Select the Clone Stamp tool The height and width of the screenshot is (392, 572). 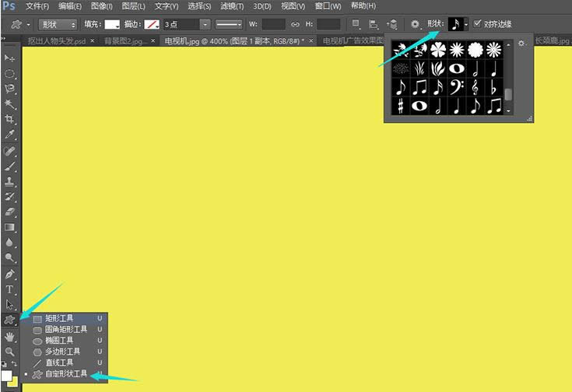coord(9,181)
